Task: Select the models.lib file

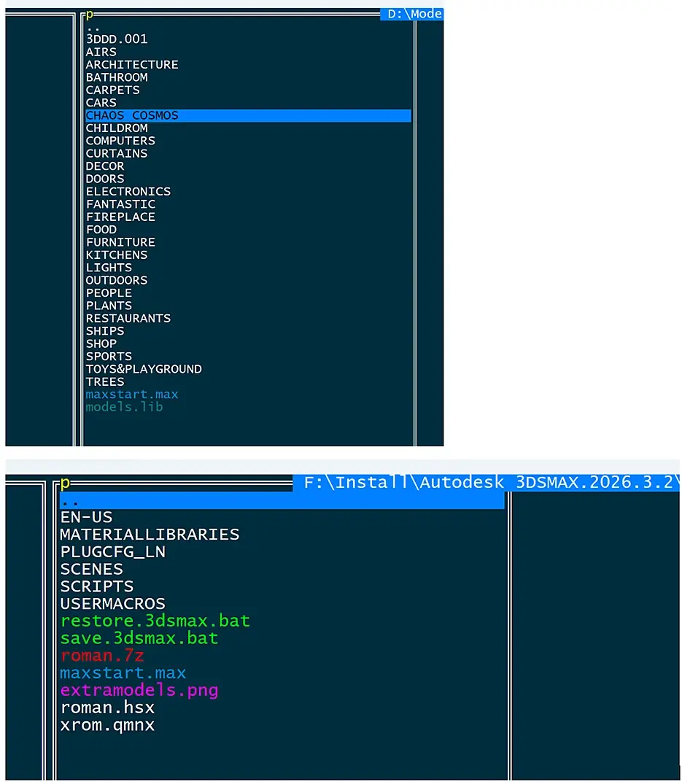Action: [124, 407]
